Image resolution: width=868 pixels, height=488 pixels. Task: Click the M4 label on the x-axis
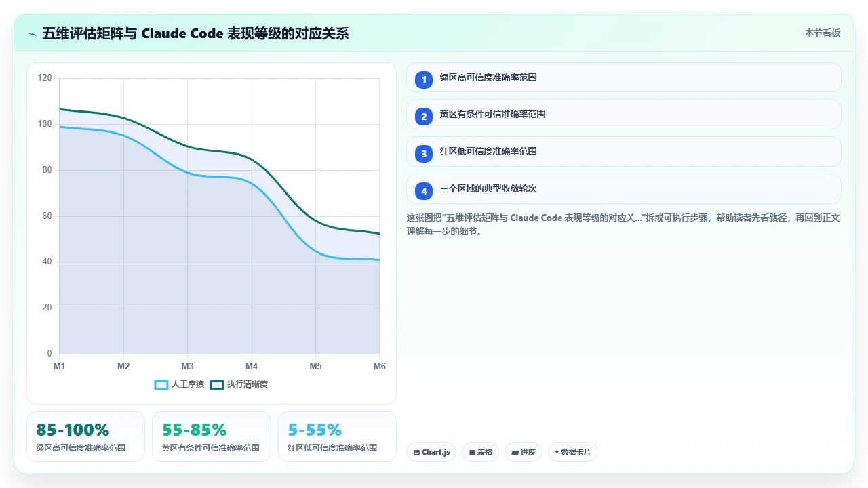252,366
